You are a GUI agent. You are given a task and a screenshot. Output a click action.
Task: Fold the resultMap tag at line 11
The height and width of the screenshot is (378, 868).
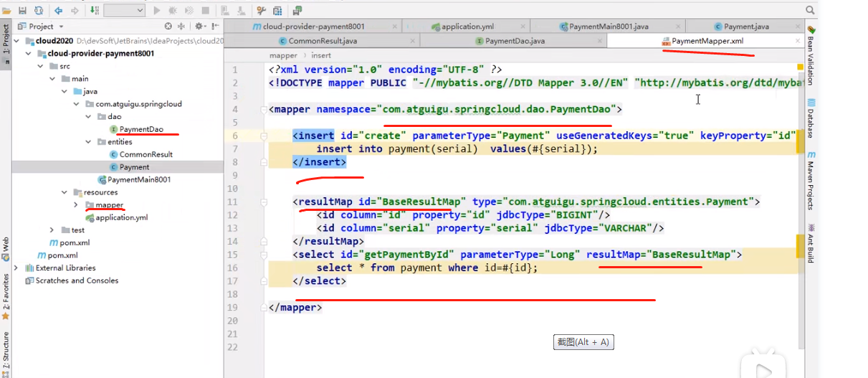coord(264,202)
